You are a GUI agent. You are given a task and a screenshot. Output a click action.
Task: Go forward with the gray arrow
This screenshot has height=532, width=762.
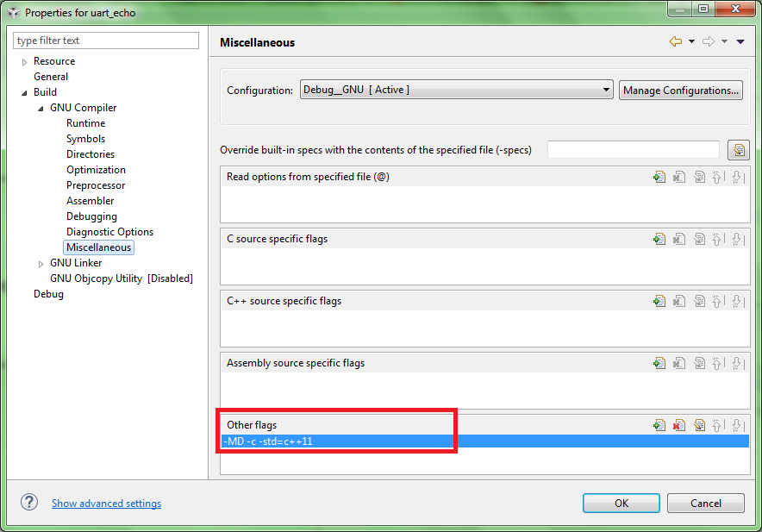point(709,42)
